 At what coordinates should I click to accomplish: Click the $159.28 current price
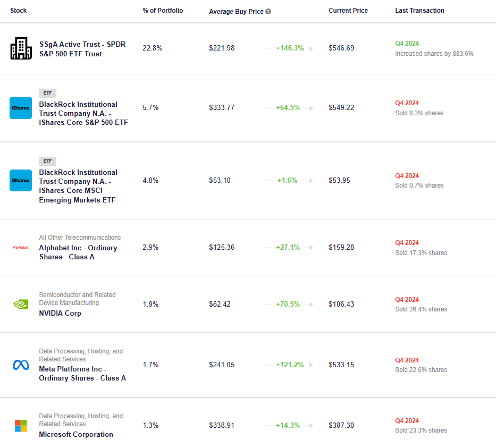pyautogui.click(x=341, y=247)
